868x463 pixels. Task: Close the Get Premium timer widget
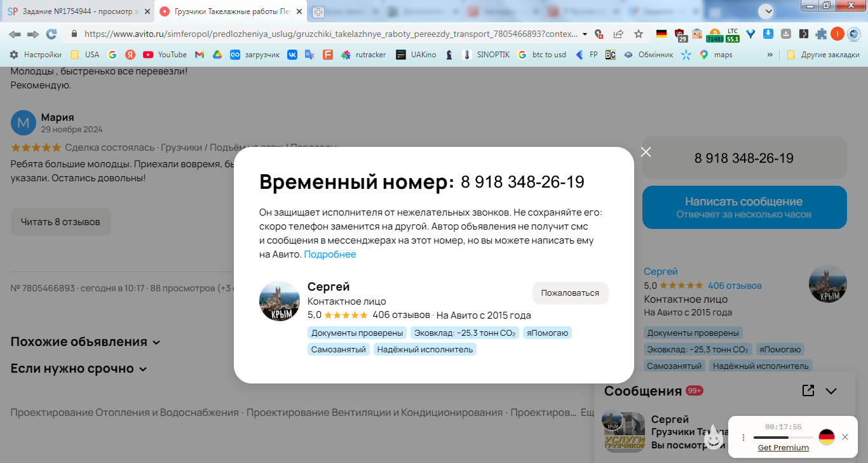click(844, 437)
